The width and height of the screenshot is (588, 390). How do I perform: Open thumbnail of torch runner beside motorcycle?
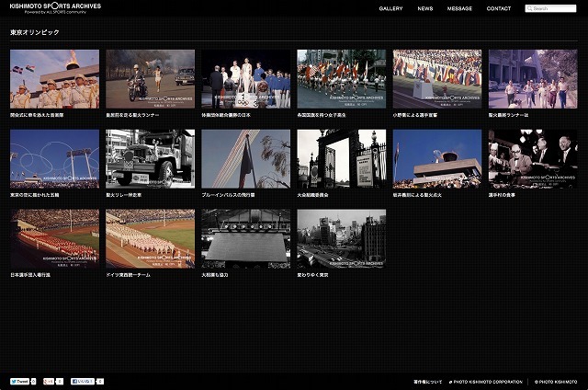[x=150, y=79]
